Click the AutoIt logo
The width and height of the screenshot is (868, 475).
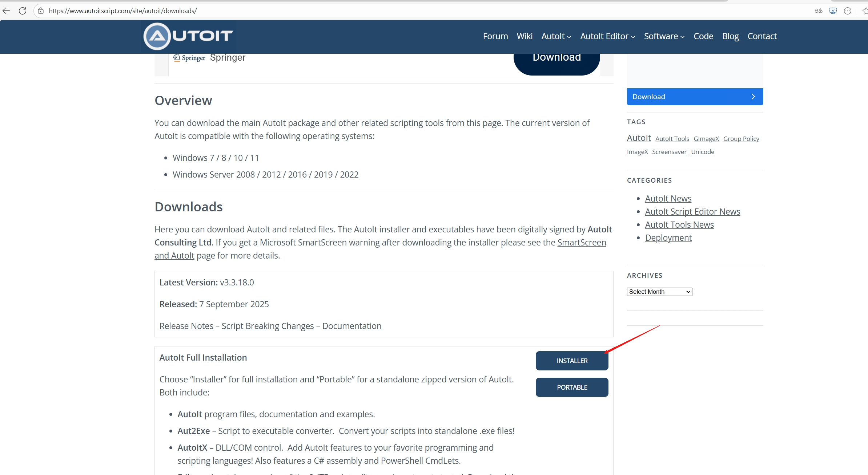click(188, 36)
